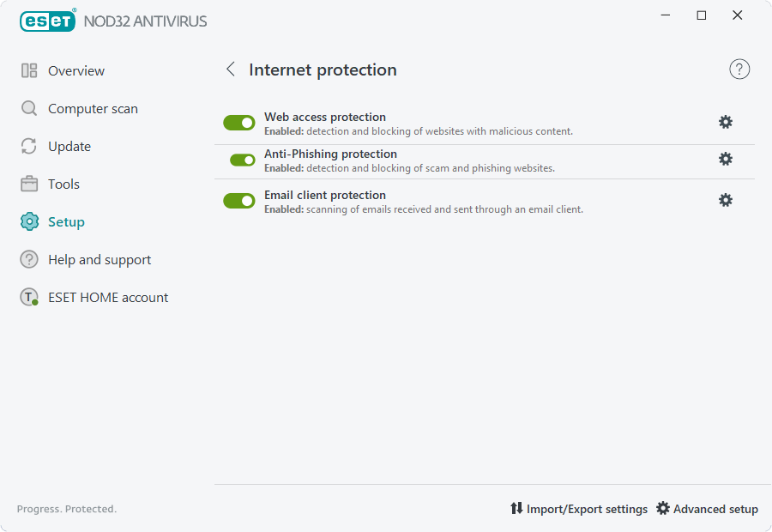Disable Web access protection toggle
Screen dimensions: 772x532
pos(238,123)
